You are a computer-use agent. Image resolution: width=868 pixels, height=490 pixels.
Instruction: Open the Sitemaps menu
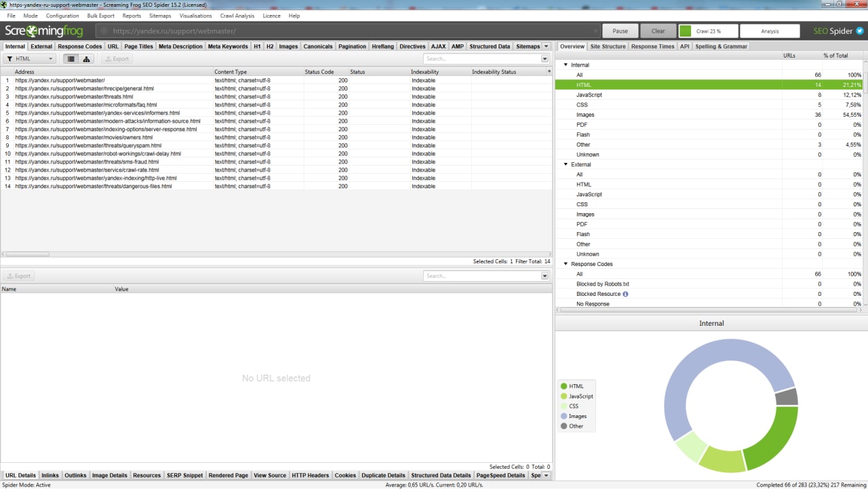point(161,16)
